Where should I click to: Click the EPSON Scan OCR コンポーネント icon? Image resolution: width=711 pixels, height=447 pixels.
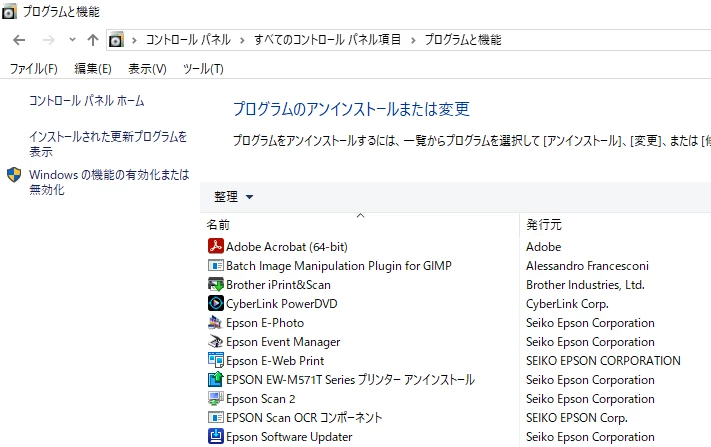[215, 417]
